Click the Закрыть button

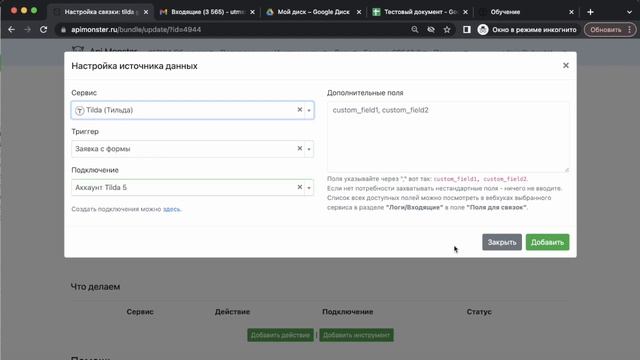point(502,242)
